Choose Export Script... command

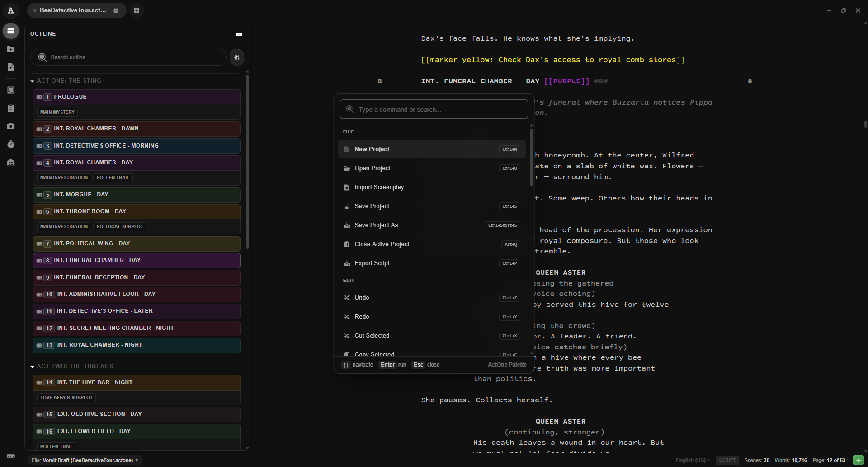(x=432, y=263)
